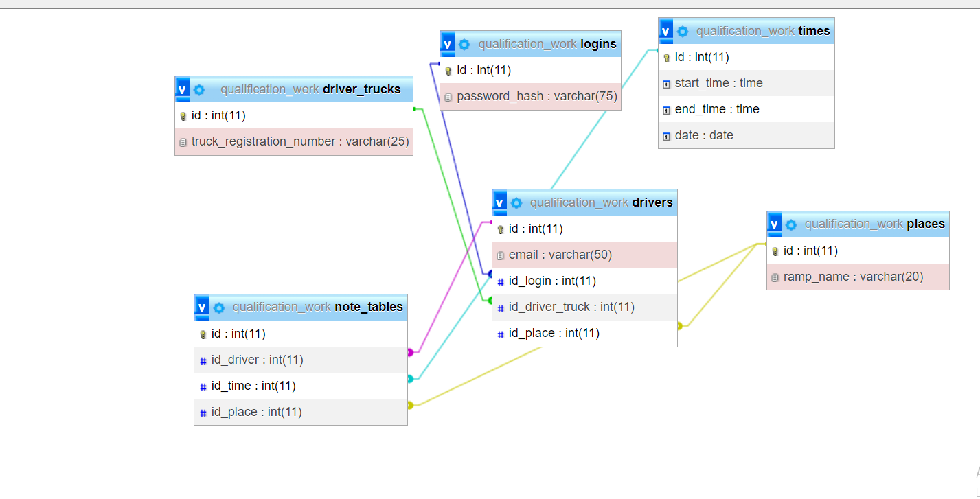Toggle the V button on the times table
The height and width of the screenshot is (499, 980).
coord(665,31)
